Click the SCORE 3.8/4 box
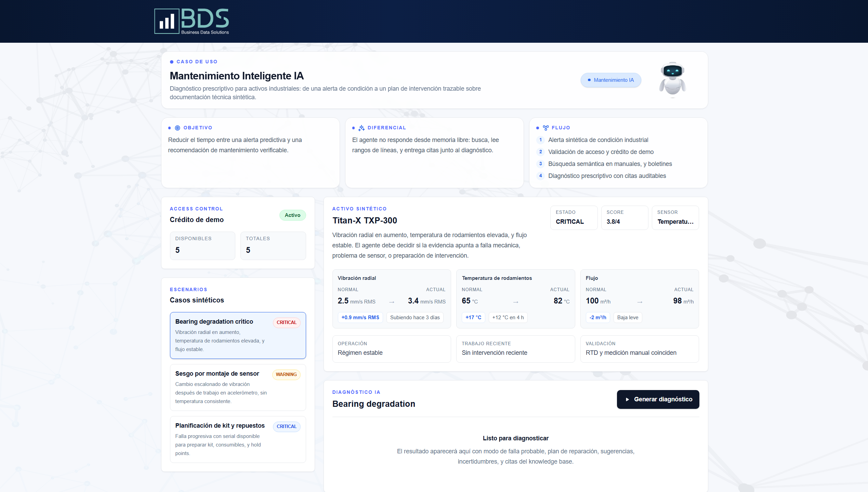 tap(624, 218)
